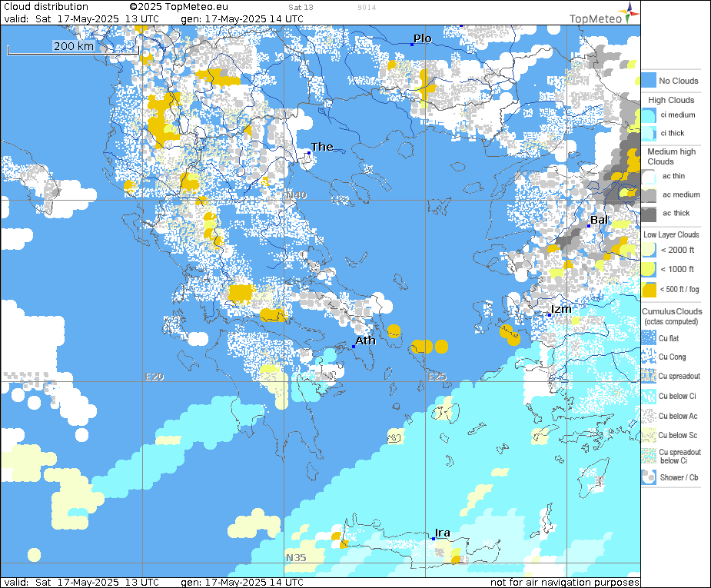Pick the Cu below Sc legend icon
This screenshot has height=588, width=711.
coord(649,435)
